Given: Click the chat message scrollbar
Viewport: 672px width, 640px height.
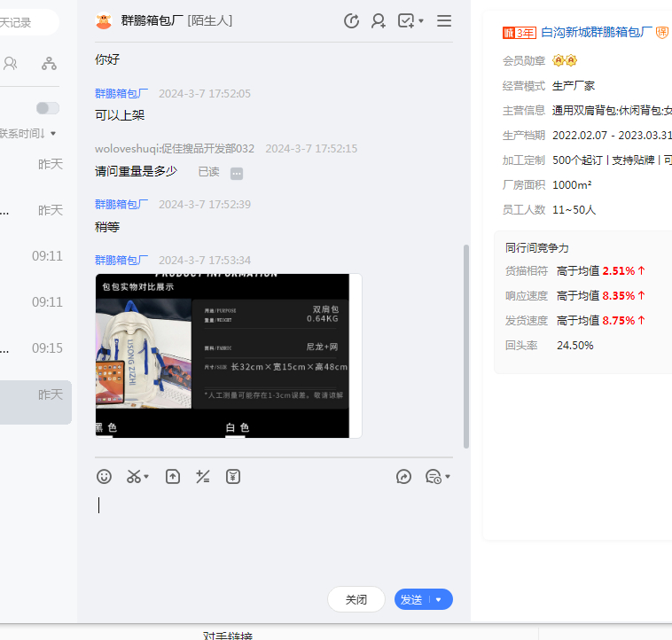Looking at the screenshot, I should tap(466, 346).
